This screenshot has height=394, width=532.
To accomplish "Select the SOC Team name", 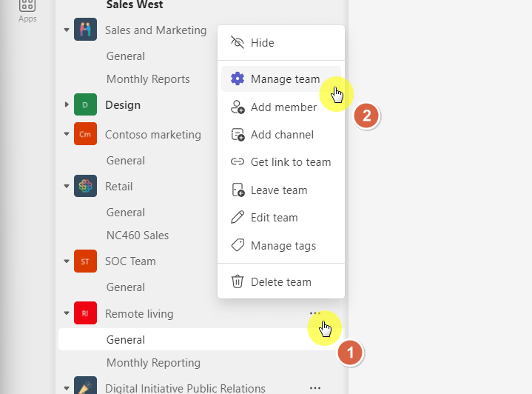I will coord(130,261).
